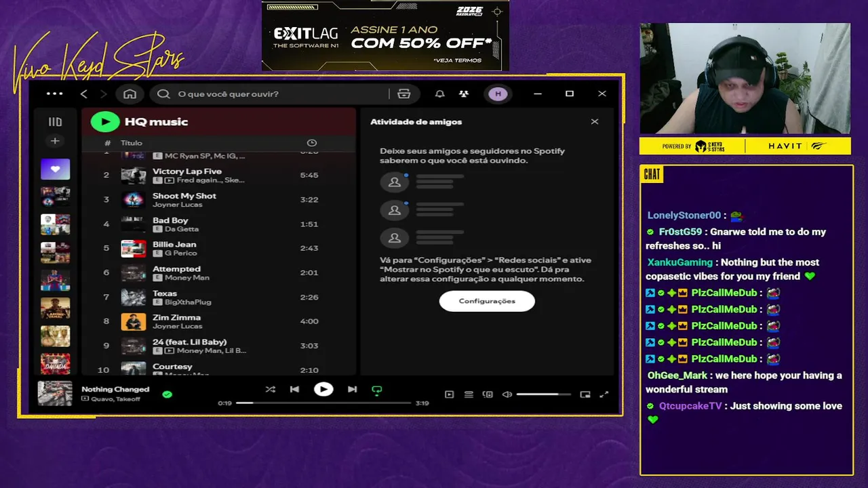
Task: Select track 'Shoot My Shot'
Action: coord(218,199)
